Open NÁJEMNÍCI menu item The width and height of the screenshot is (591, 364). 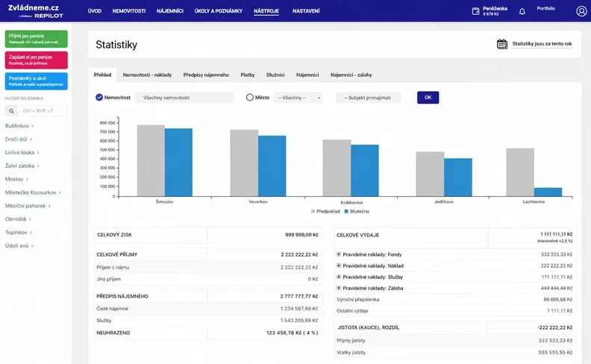coord(170,11)
